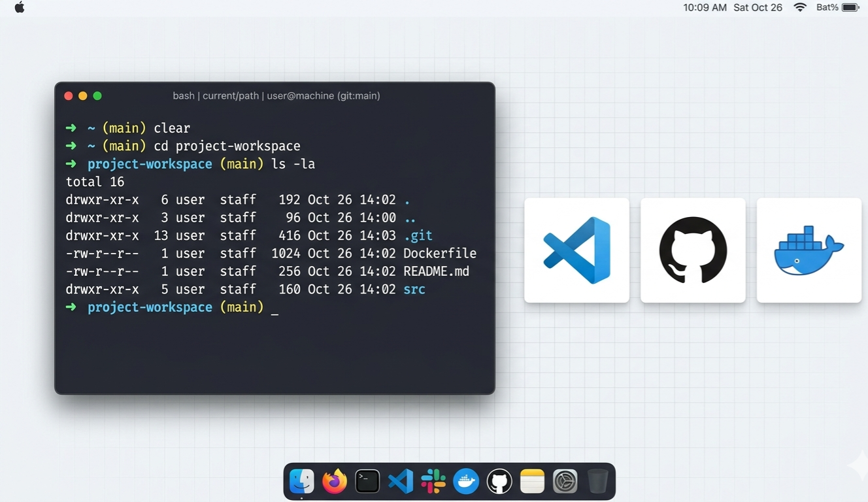This screenshot has width=868, height=502.
Task: Close the terminal window with red button
Action: pyautogui.click(x=68, y=96)
